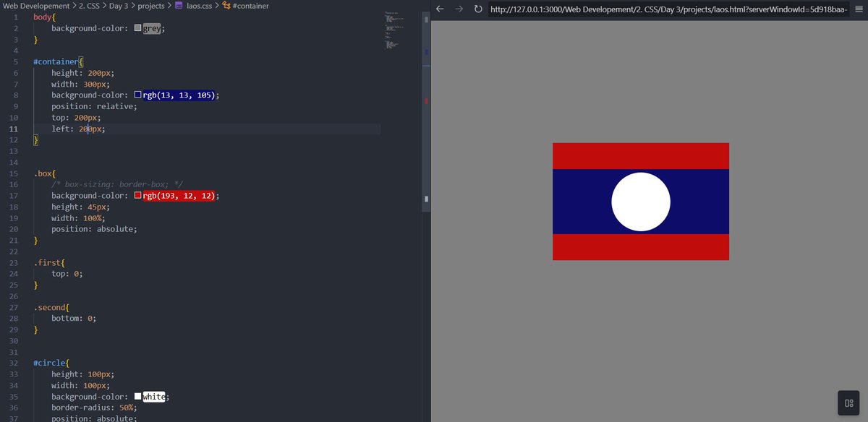Viewport: 868px width, 422px height.
Task: Click the #container selector on line 5
Action: click(56, 62)
